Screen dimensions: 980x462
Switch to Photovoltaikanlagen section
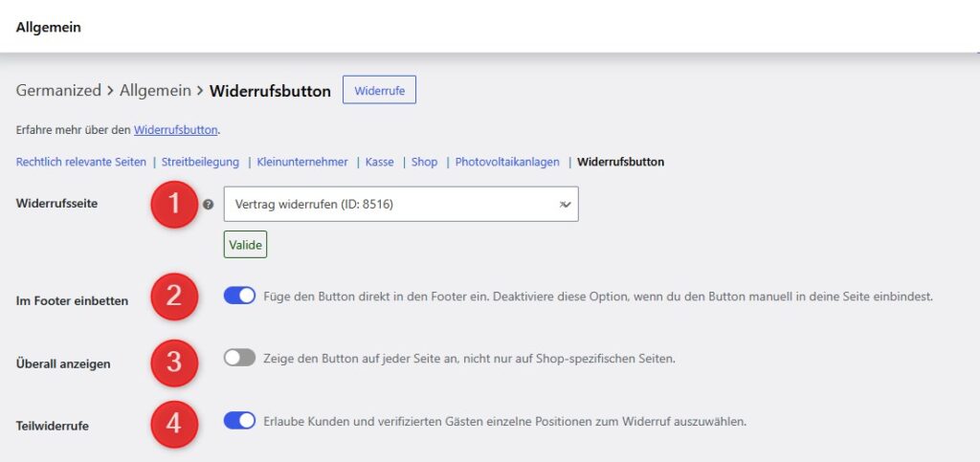pos(507,162)
